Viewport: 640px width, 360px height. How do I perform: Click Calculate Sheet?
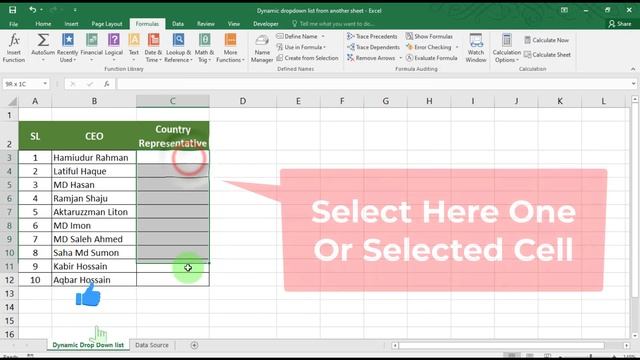[547, 54]
